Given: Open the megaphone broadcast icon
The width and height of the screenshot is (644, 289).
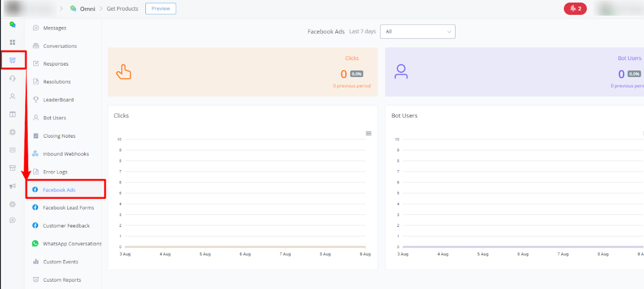Looking at the screenshot, I should coord(12,186).
